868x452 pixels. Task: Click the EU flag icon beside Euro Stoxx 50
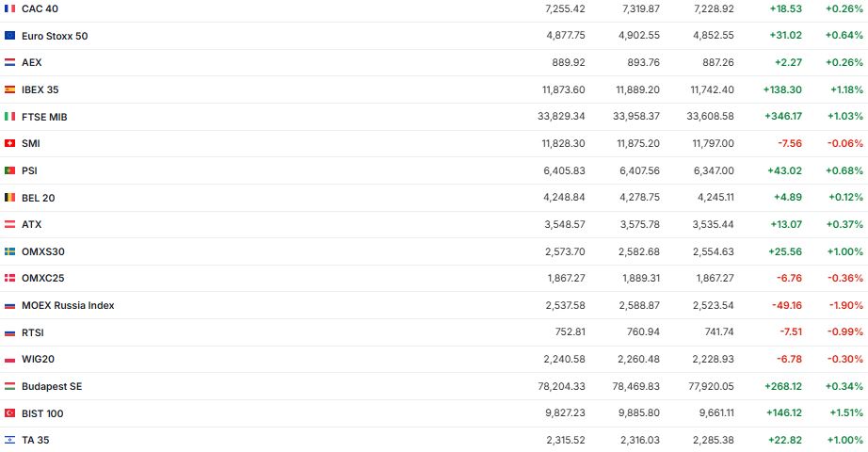[x=10, y=36]
